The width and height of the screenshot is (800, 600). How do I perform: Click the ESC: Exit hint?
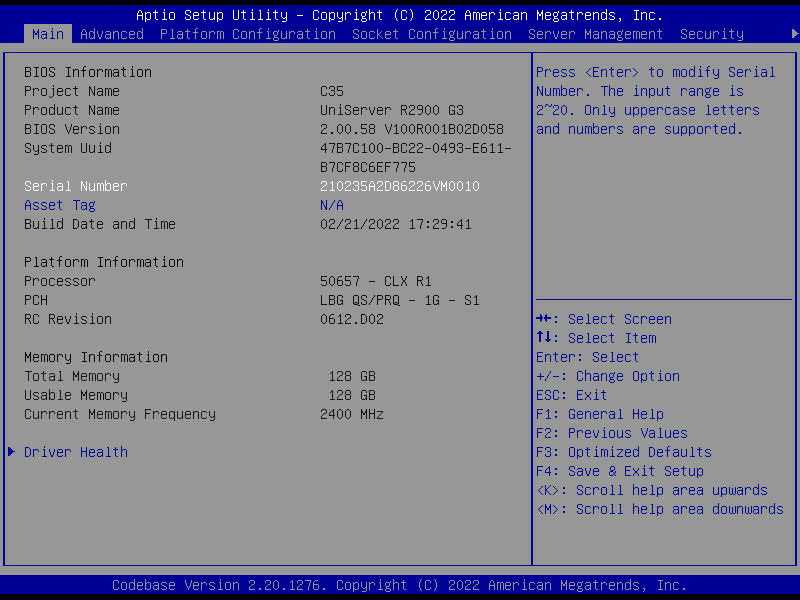[571, 395]
